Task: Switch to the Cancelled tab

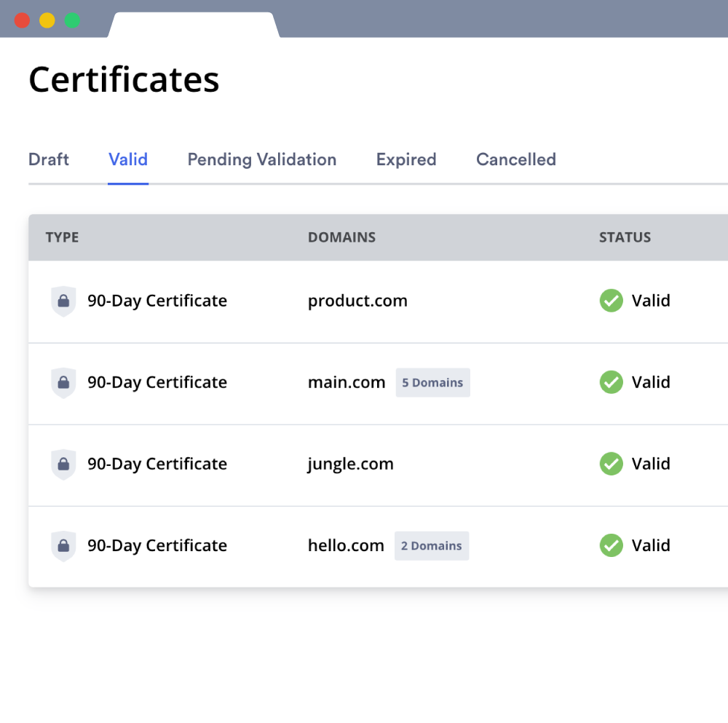Action: [x=515, y=159]
